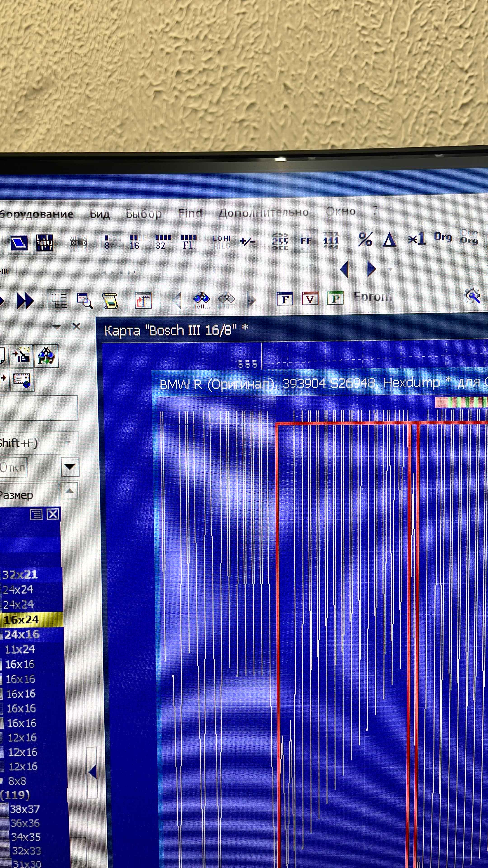Toggle LoHi byte order

point(222,242)
